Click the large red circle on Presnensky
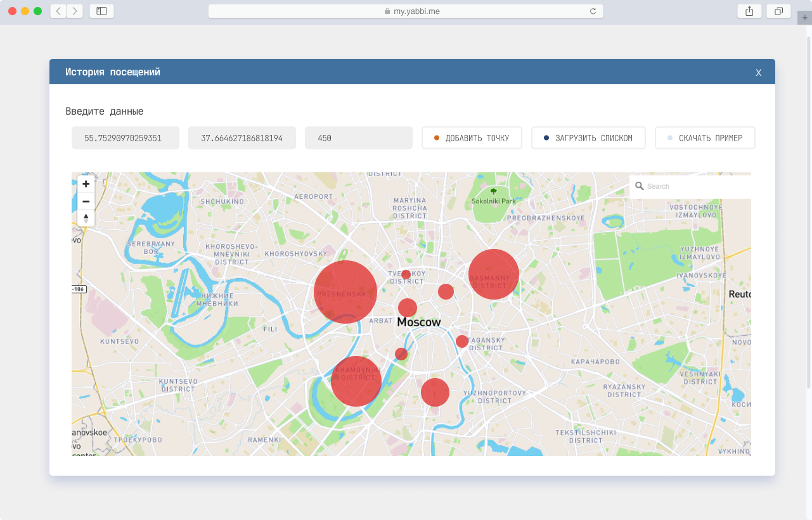The image size is (812, 520). click(345, 292)
